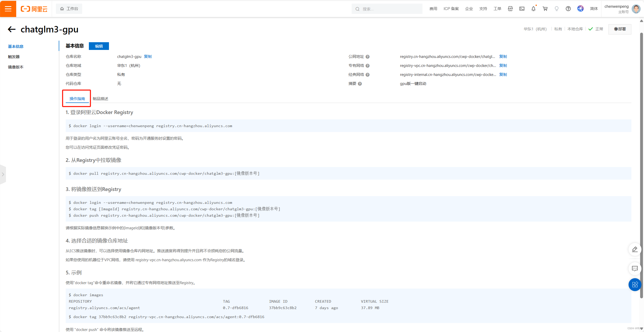Open the shopping cart
644x332 pixels.
(545, 9)
